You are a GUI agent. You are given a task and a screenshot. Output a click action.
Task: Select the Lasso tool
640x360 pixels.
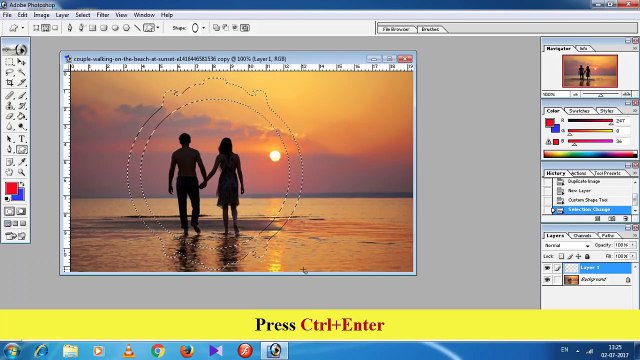coord(9,72)
